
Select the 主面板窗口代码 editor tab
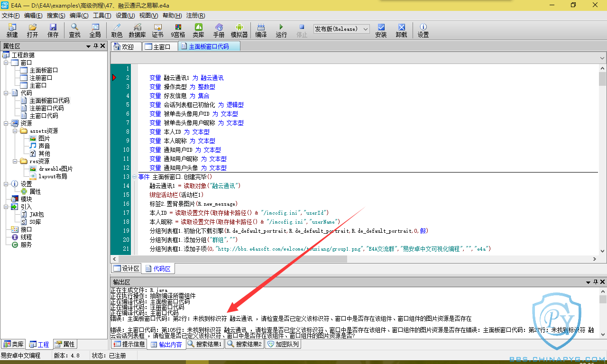(209, 46)
